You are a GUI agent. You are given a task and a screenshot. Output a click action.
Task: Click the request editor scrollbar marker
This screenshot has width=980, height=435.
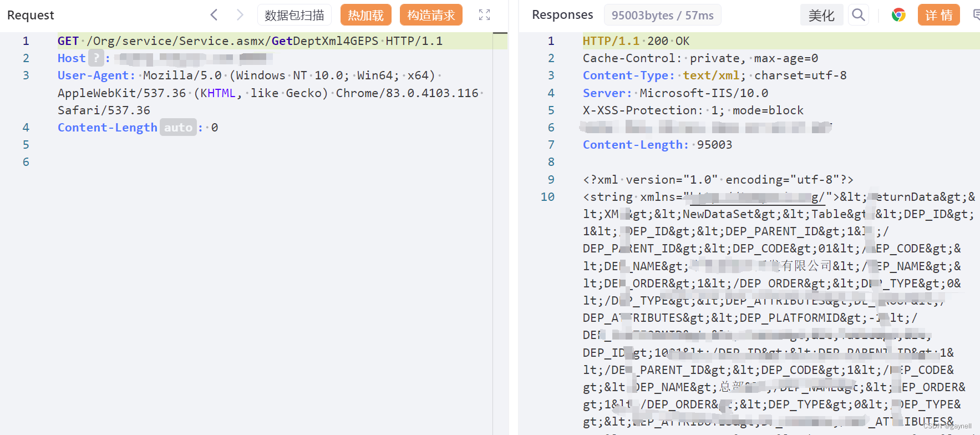(x=500, y=33)
